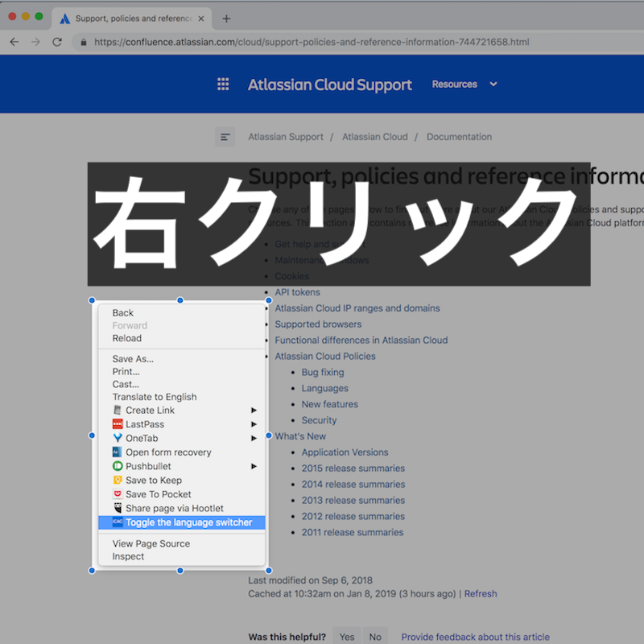Click the padlock icon in address bar
Image resolution: width=644 pixels, height=644 pixels.
click(x=84, y=42)
